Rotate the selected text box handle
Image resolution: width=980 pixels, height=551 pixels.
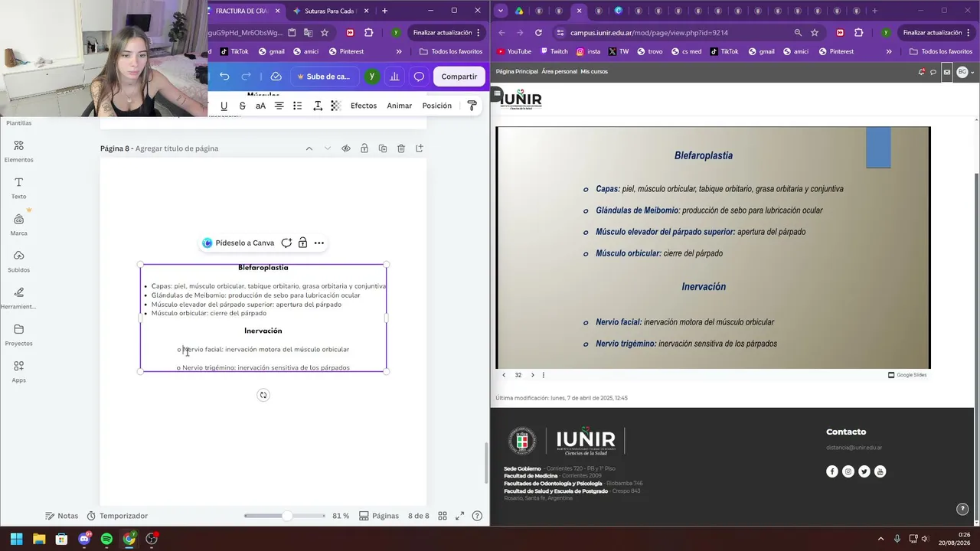coord(263,395)
